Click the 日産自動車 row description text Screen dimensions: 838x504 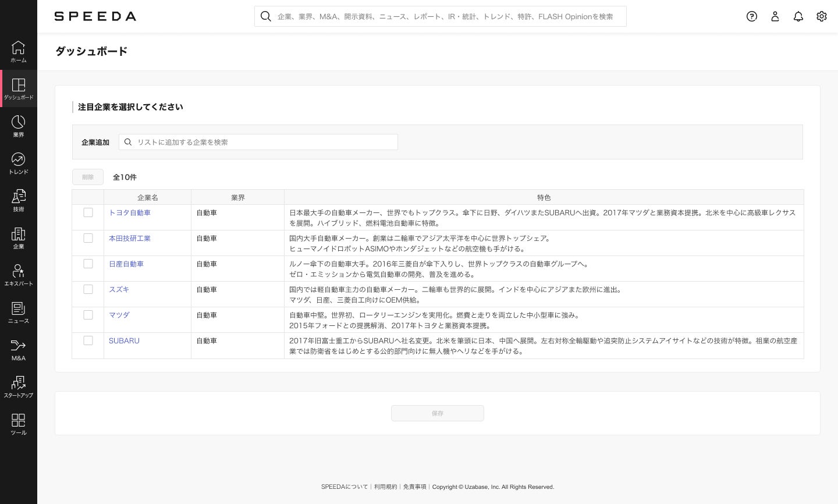(x=439, y=269)
